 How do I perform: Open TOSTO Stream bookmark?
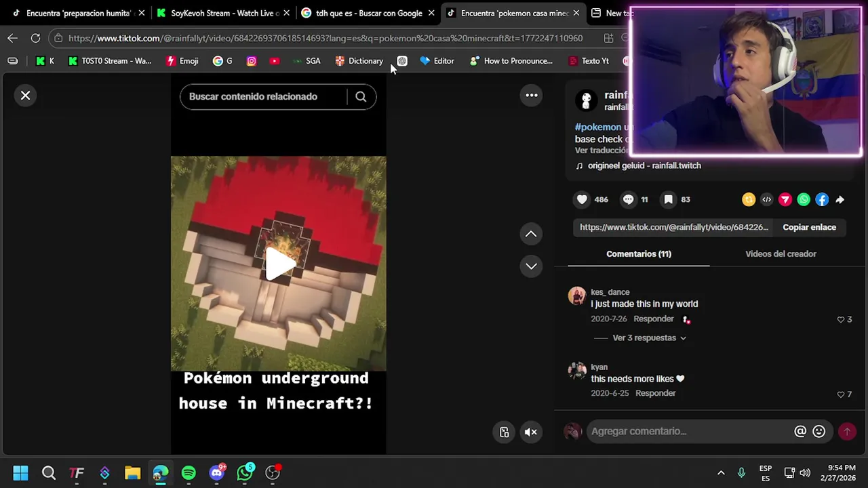pyautogui.click(x=110, y=61)
